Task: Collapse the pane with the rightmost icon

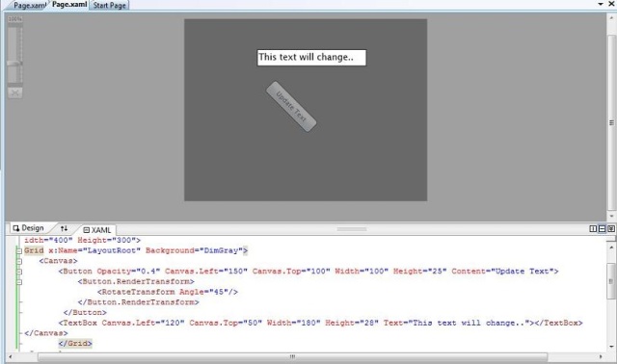Action: point(611,229)
